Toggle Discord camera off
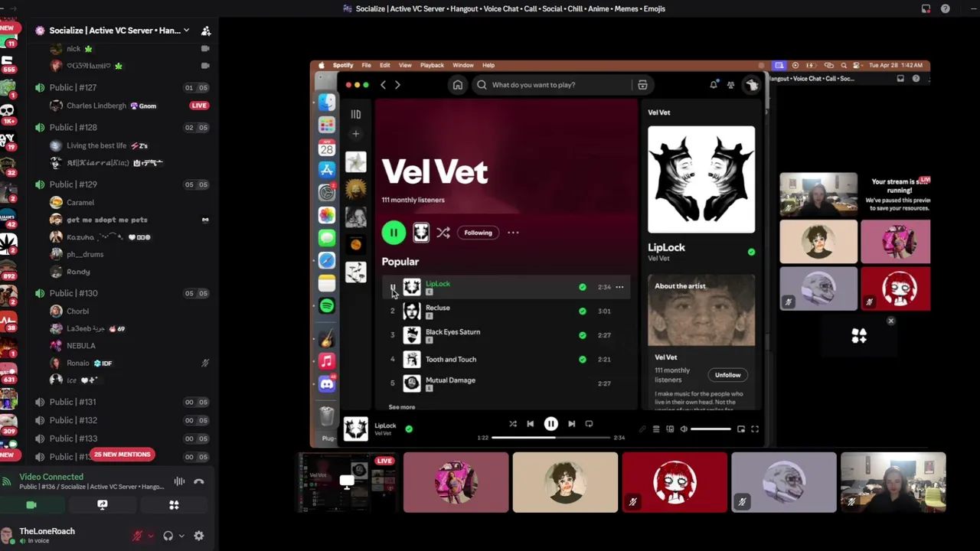The image size is (980, 551). coord(31,505)
